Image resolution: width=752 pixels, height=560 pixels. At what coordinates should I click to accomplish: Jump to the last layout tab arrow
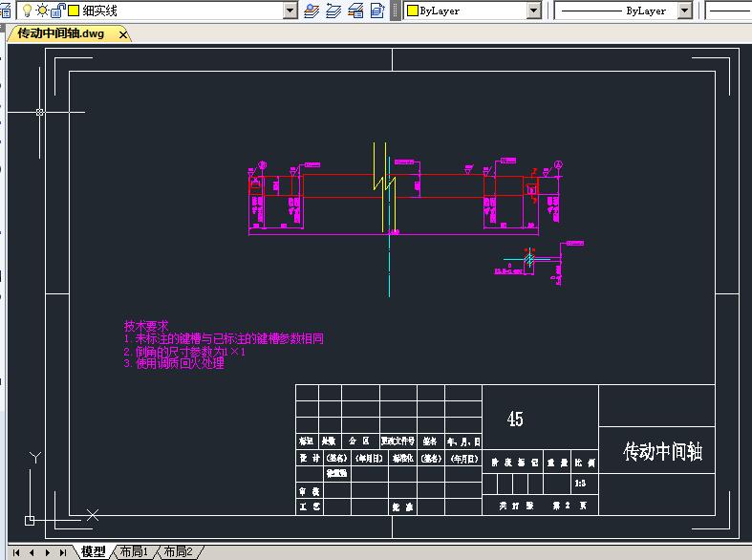tap(62, 552)
